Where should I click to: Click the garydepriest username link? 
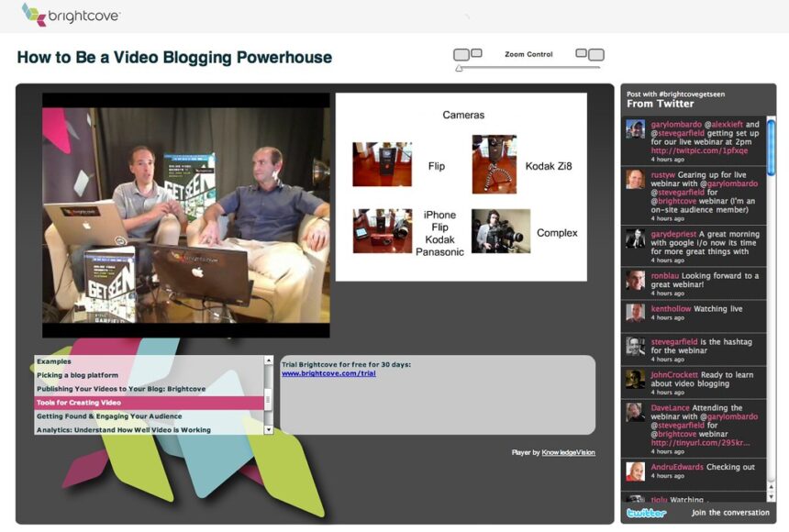pos(673,234)
